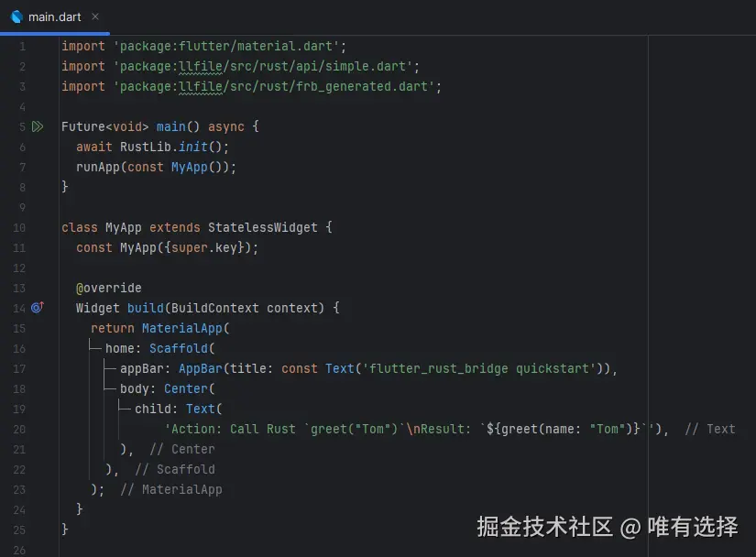Click 'body:' property label
This screenshot has height=557, width=756.
(x=137, y=388)
